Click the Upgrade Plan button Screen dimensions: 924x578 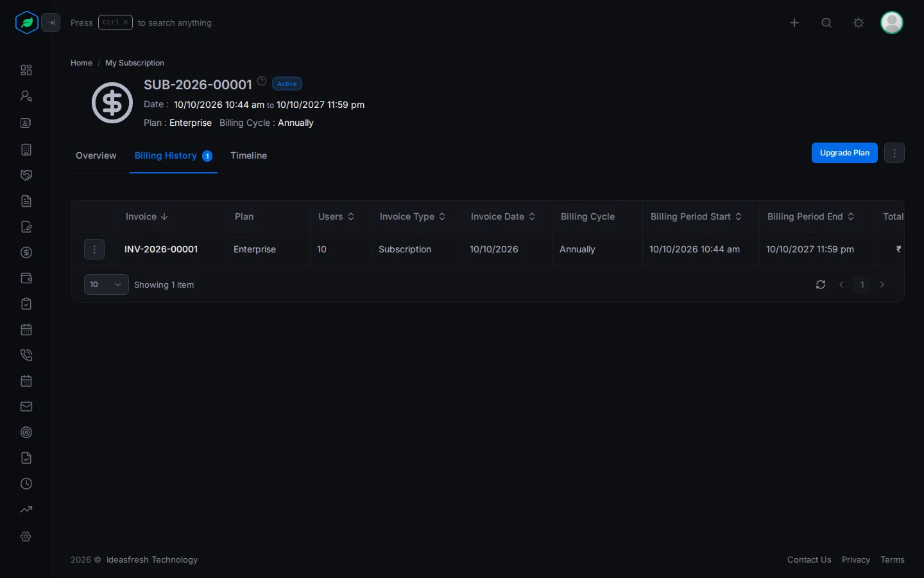[x=844, y=153]
